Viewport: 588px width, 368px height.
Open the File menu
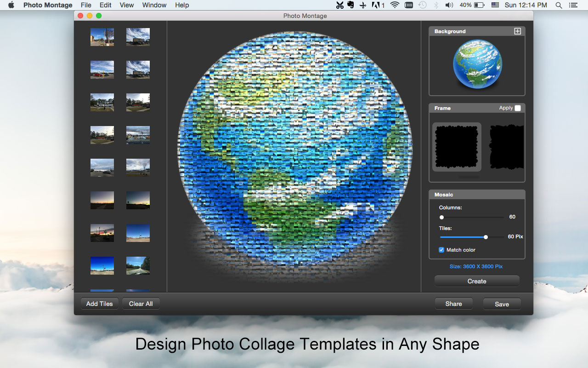pos(86,5)
